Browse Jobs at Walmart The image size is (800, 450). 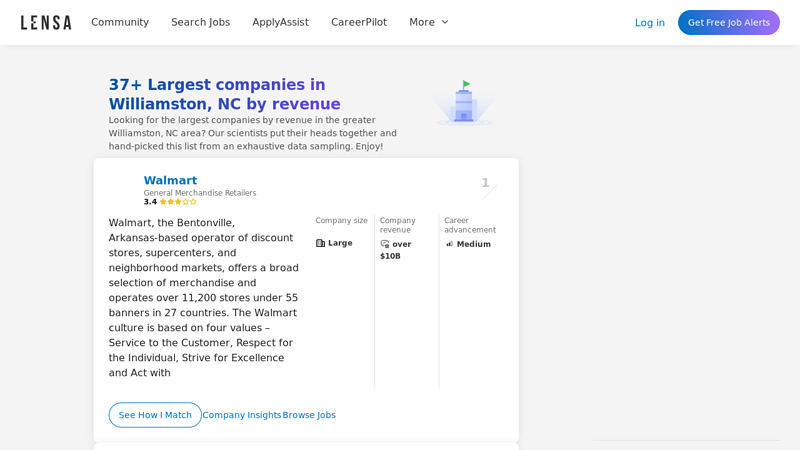pos(309,415)
